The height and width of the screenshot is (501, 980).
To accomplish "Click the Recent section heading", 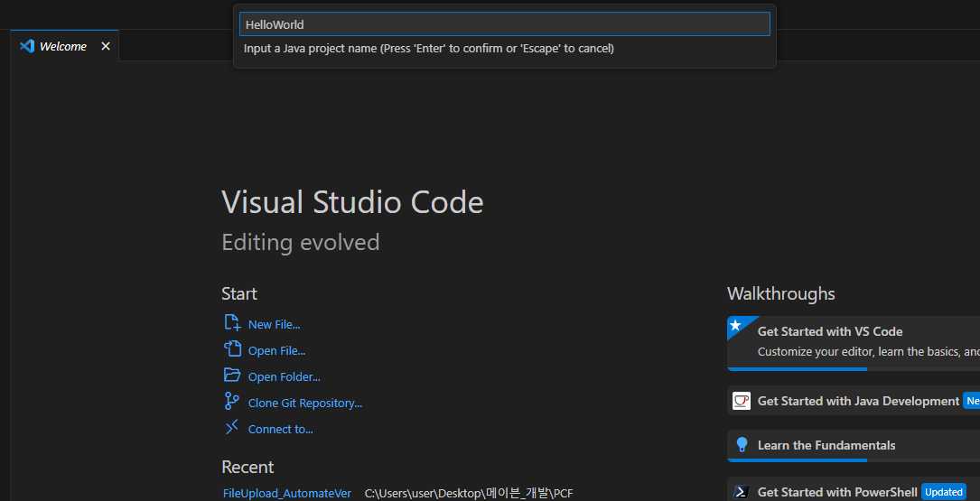I will point(247,468).
